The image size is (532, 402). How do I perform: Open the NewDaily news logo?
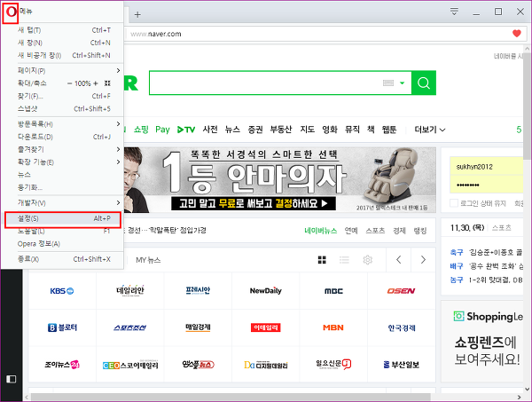(266, 291)
